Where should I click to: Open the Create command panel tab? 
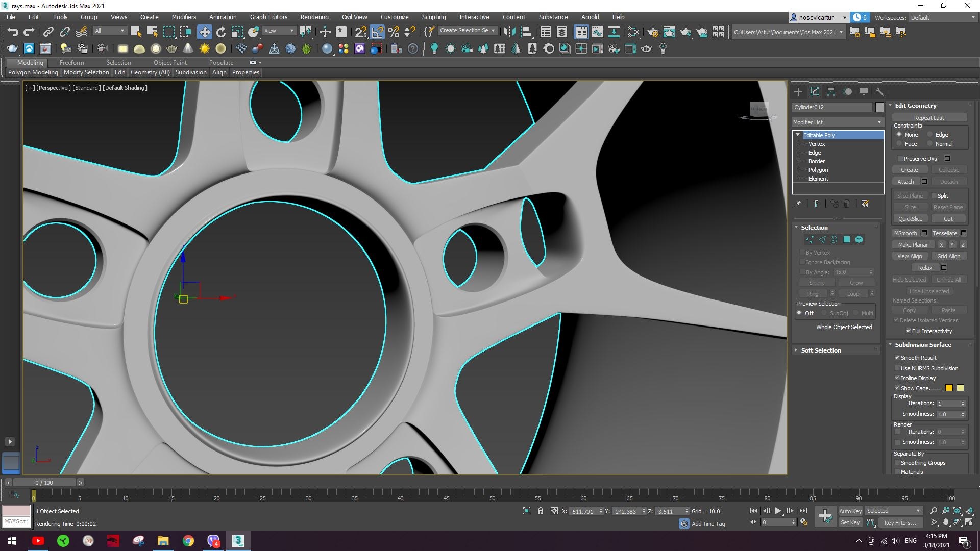click(798, 92)
